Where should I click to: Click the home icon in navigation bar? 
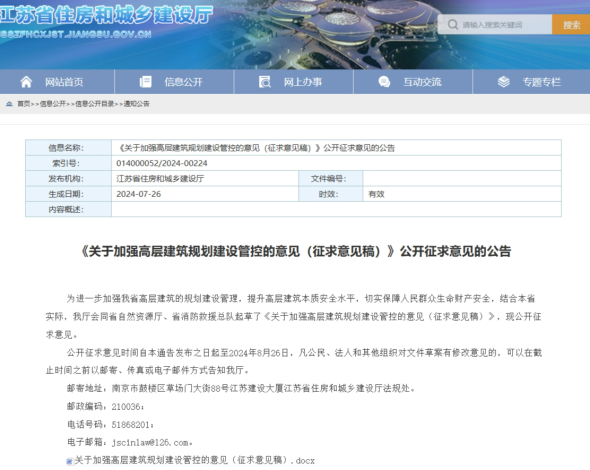(x=26, y=82)
